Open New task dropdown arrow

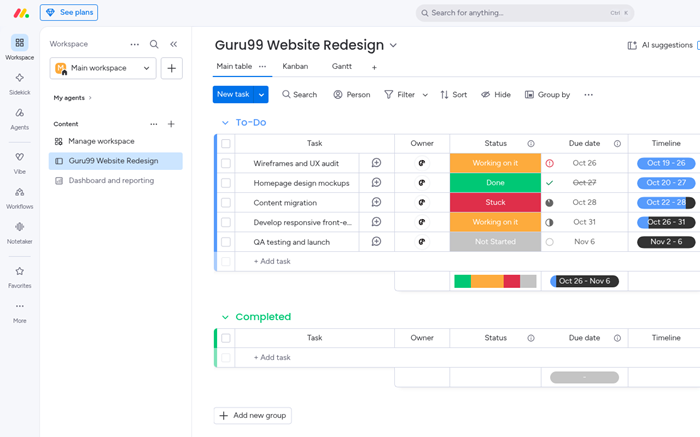[261, 95]
